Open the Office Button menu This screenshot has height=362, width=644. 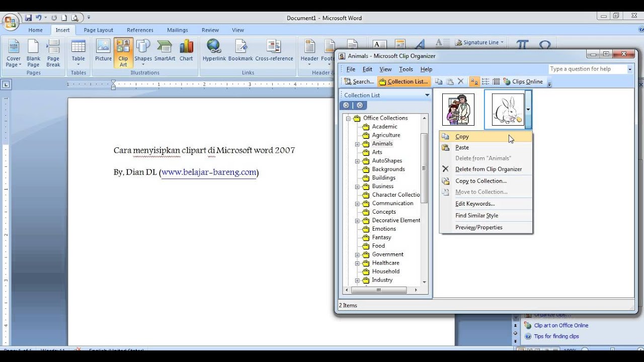pyautogui.click(x=10, y=22)
